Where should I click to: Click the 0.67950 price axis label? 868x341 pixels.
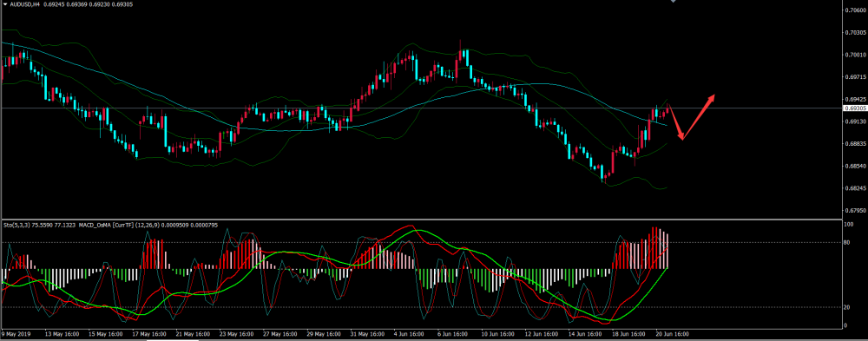(x=857, y=211)
